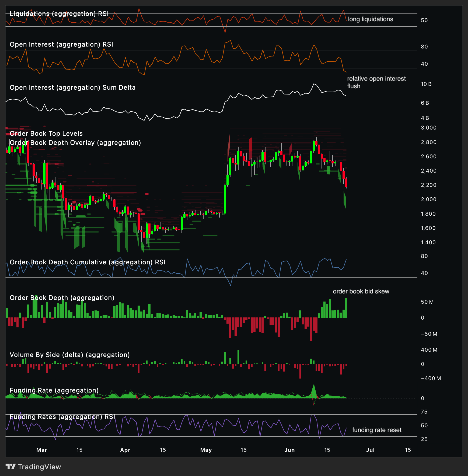Select the "funding rate reset" annotation
Screen dimensions: 468x476
[376, 430]
